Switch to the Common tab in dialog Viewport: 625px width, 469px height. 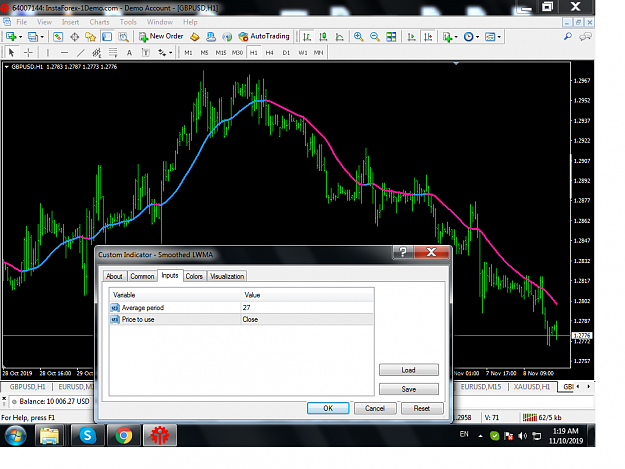pyautogui.click(x=142, y=276)
